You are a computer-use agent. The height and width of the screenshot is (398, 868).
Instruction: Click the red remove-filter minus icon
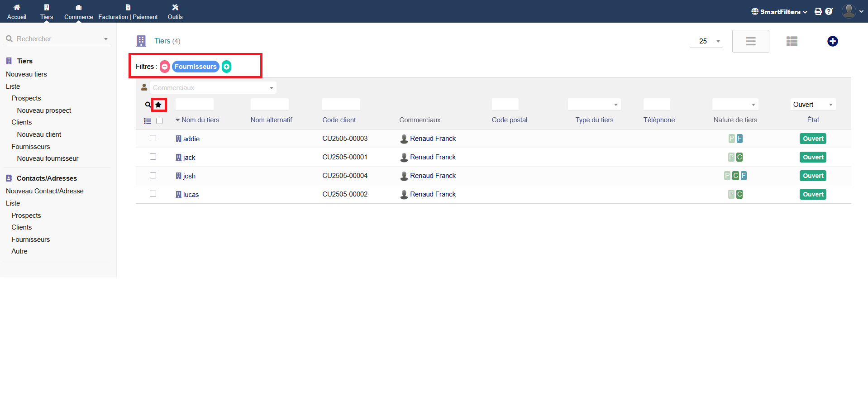(x=165, y=67)
